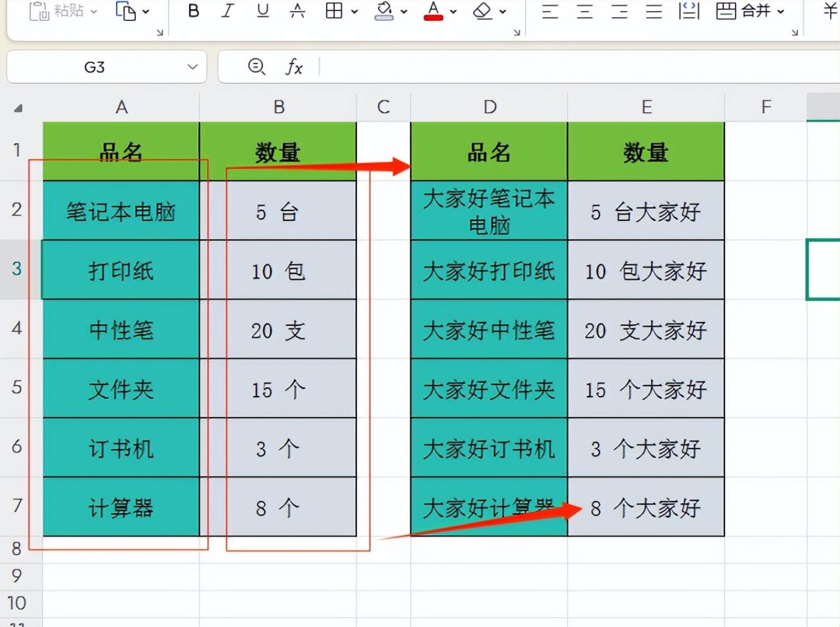The height and width of the screenshot is (627, 840).
Task: Open the name box dropdown next to G3
Action: pyautogui.click(x=192, y=67)
